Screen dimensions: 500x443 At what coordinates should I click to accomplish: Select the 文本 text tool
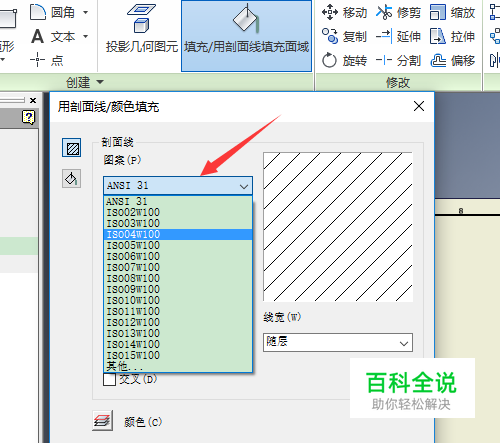(x=53, y=37)
